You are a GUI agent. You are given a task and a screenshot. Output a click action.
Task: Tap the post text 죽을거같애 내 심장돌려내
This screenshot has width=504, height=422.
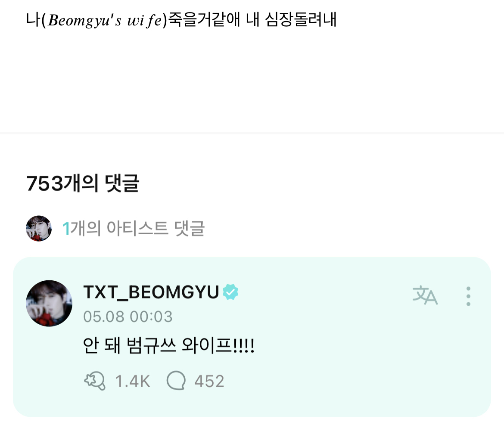click(x=252, y=20)
